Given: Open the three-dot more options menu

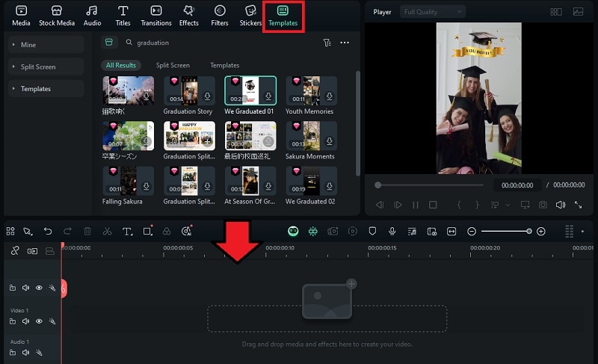Looking at the screenshot, I should (345, 43).
